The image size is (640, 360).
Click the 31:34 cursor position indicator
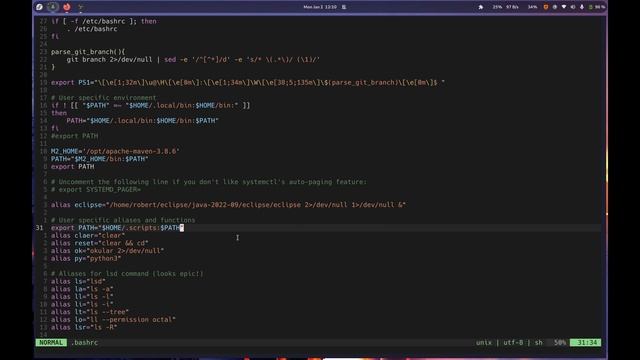coord(586,342)
